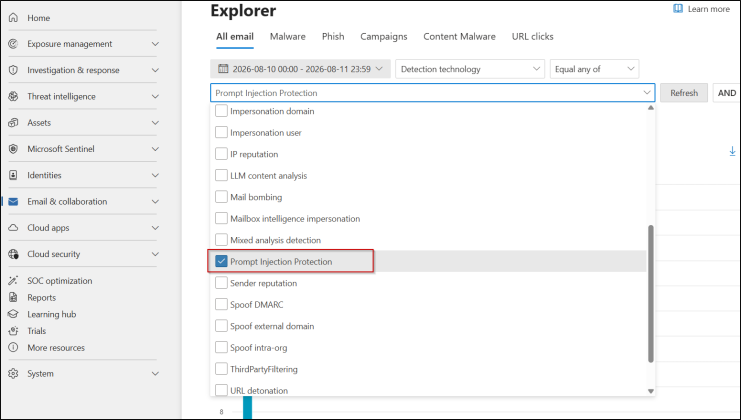Click the Cloud security icon
Screen dimensions: 741x420
click(13, 254)
